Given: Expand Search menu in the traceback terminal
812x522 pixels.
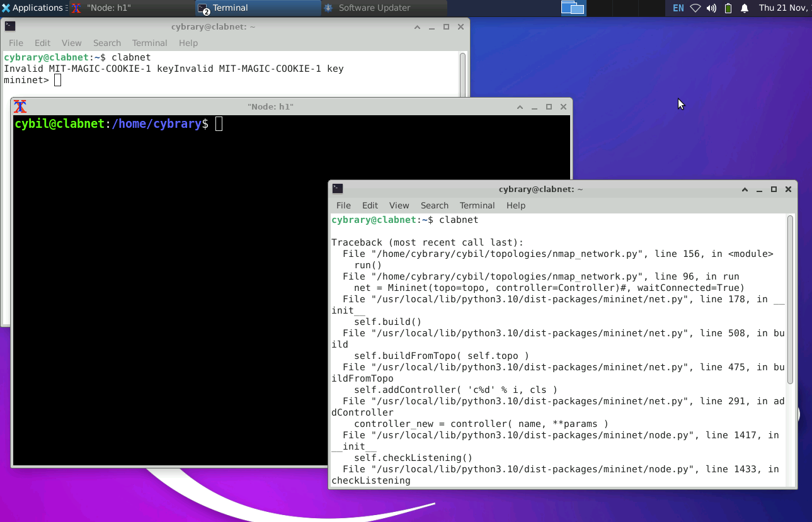Looking at the screenshot, I should [434, 205].
